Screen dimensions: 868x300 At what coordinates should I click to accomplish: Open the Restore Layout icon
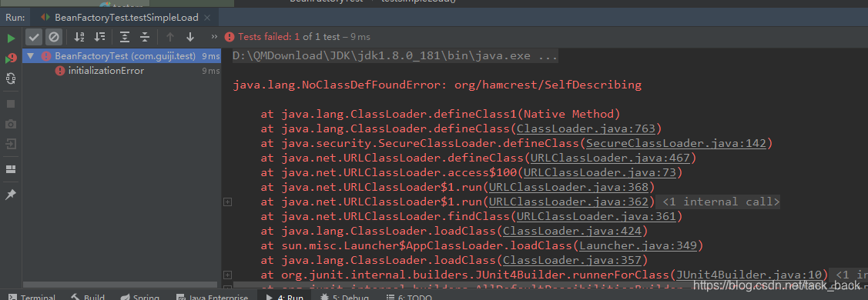point(11,169)
